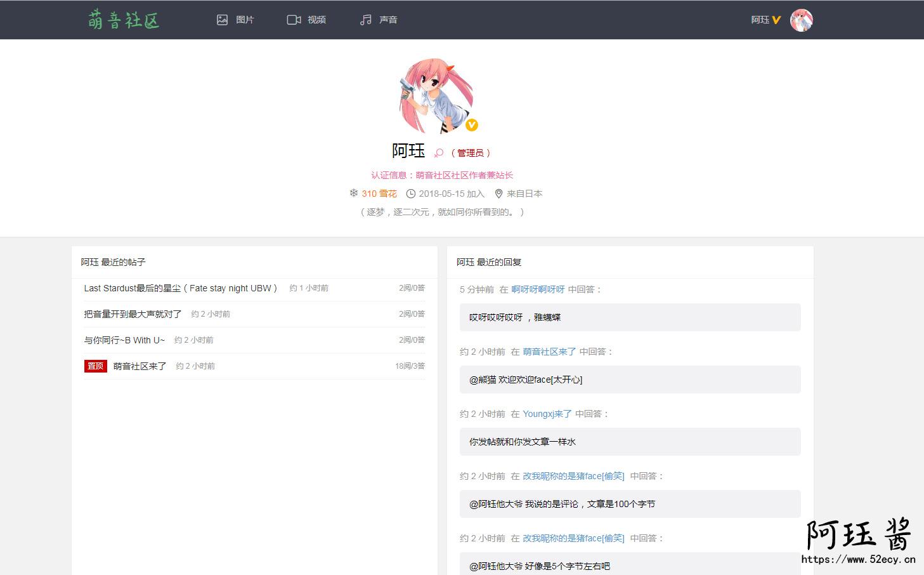Open the pinned post 萌音社区来了
The width and height of the screenshot is (924, 575).
[x=140, y=366]
